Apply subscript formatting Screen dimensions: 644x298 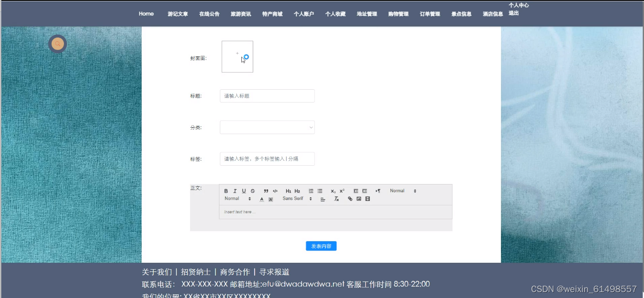click(333, 191)
